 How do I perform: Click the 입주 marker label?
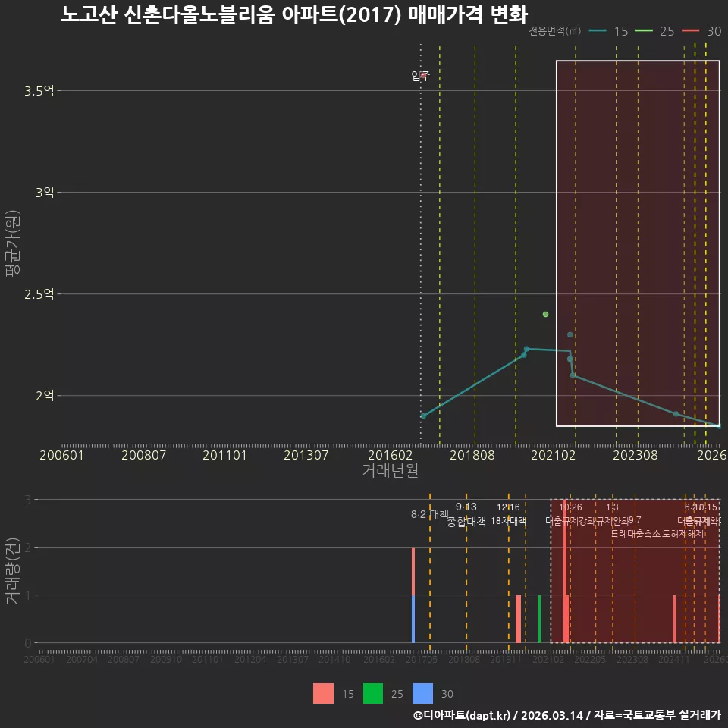coord(421,75)
